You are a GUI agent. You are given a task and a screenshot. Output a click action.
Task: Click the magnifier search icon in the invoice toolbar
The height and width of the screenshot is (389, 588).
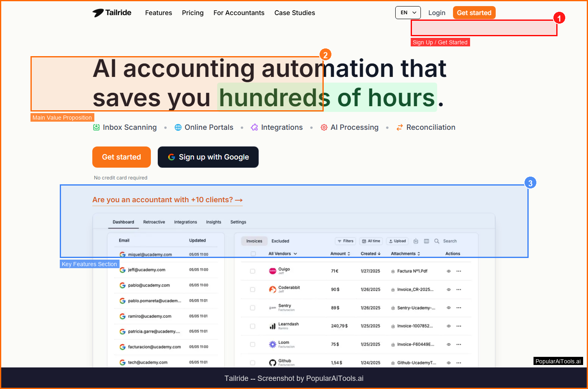click(437, 241)
